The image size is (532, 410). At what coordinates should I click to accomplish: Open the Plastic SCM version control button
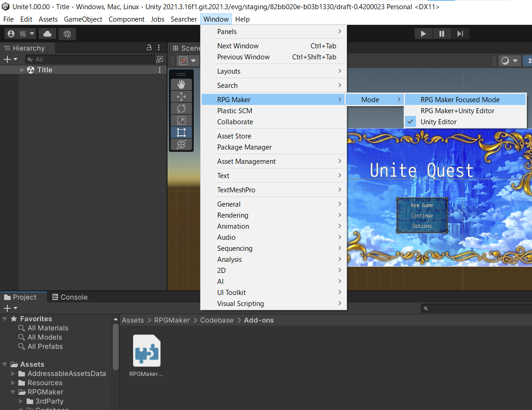[x=67, y=34]
